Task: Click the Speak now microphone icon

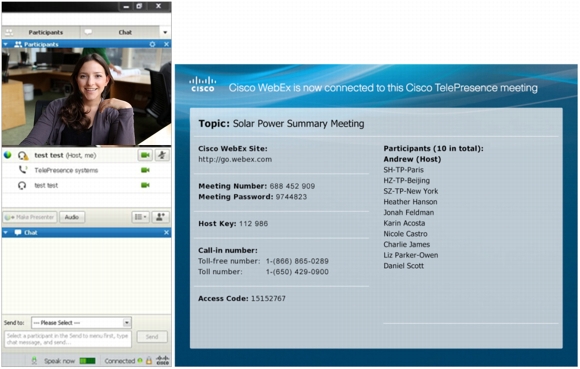Action: click(34, 360)
